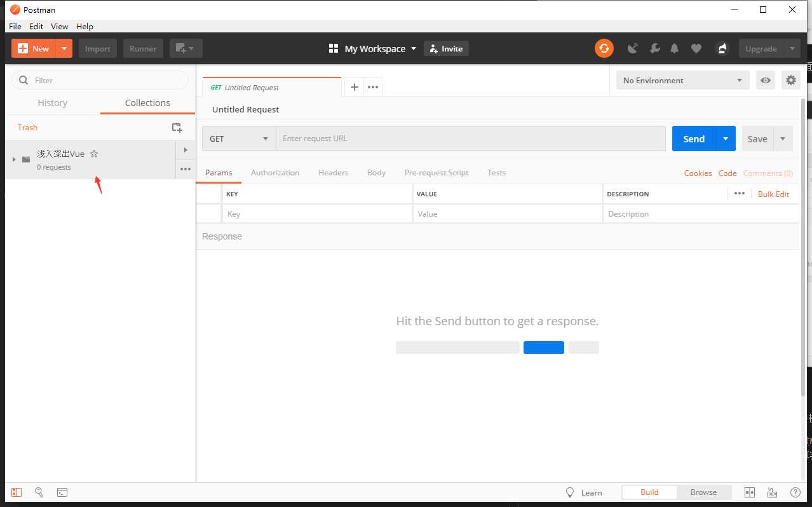
Task: Open the New button dropdown arrow
Action: (64, 48)
